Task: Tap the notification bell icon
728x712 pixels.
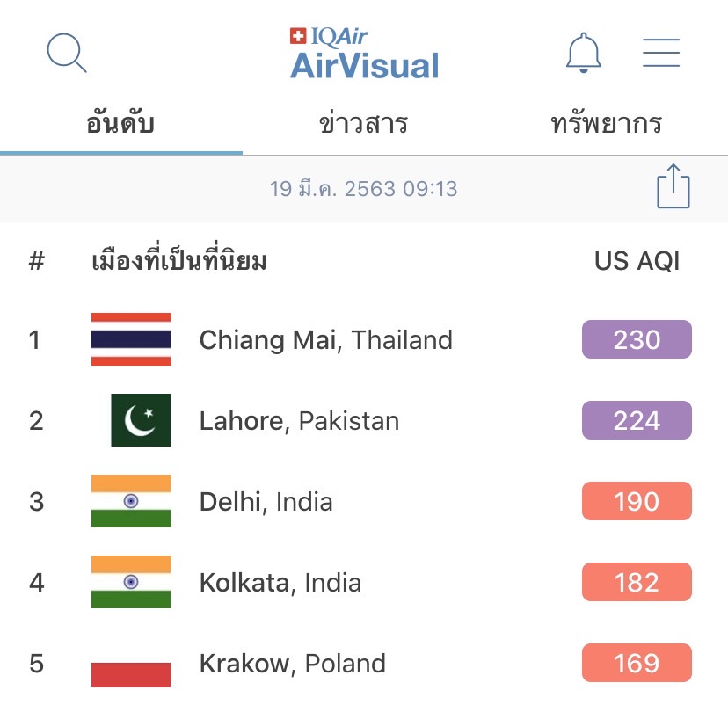Action: tap(584, 53)
